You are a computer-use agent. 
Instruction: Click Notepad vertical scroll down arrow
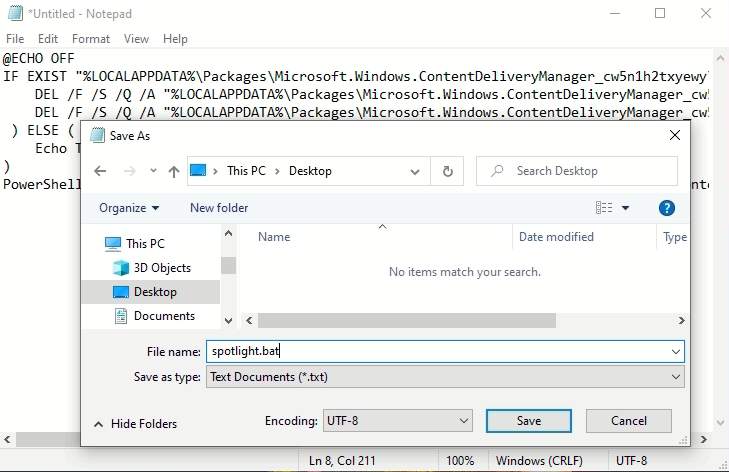(721, 423)
